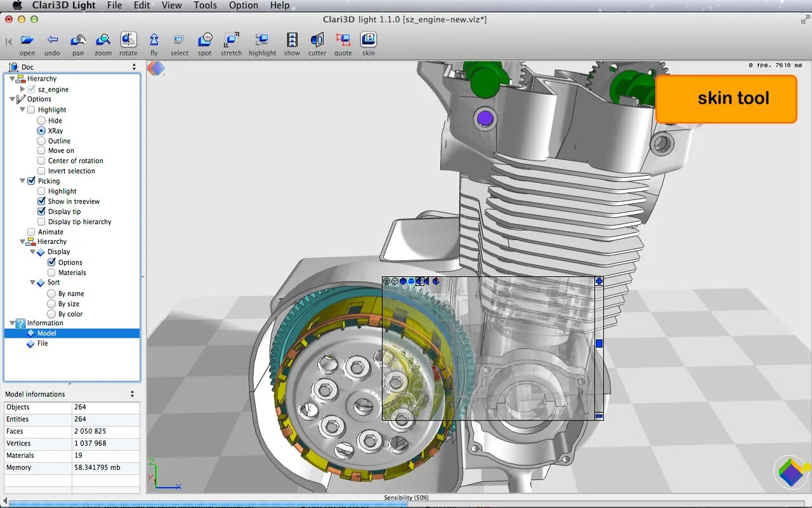Switch to fly navigation mode

(154, 41)
